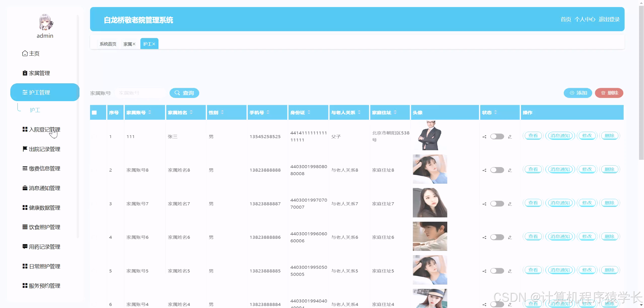Click the page vertical scrollbar thumb
Viewport: 644px width, 308px height.
[641, 83]
